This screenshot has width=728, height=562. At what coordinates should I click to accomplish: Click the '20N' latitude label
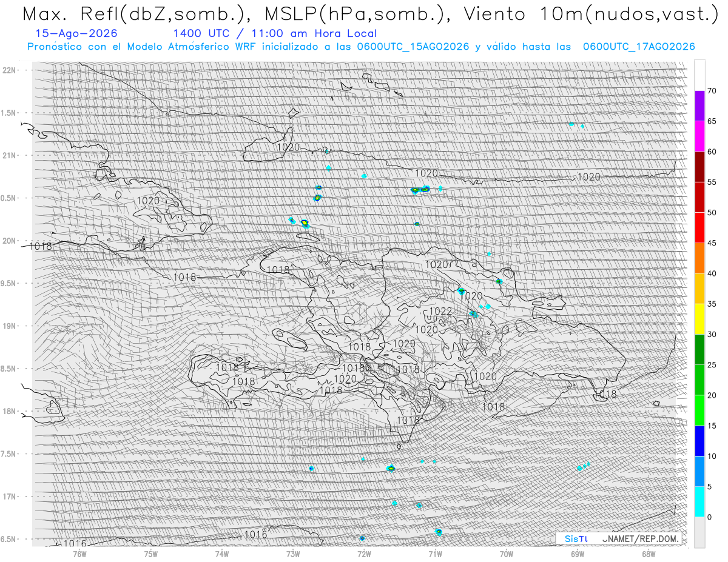9,241
